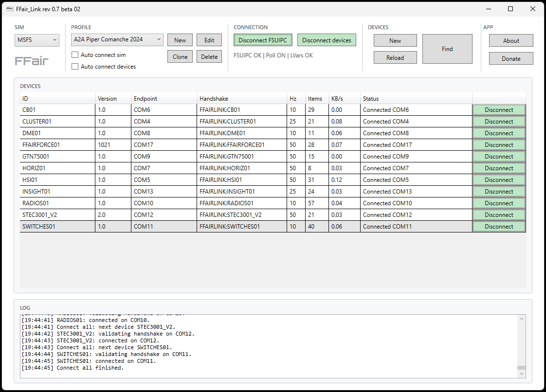Select the RADIOS01 ID cell

point(57,203)
